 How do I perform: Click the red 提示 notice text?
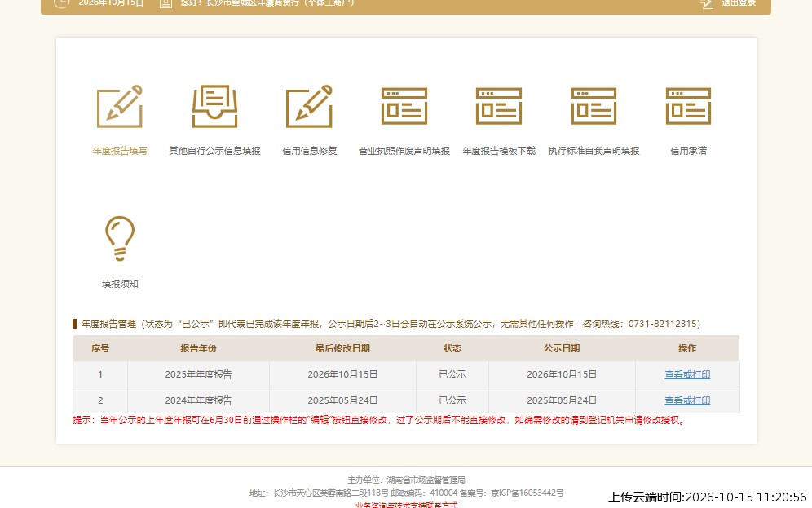tap(380, 420)
